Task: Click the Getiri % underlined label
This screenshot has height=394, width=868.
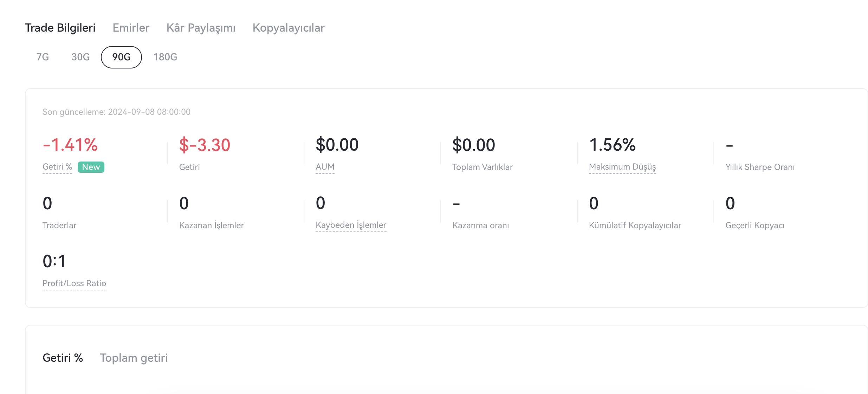Action: pyautogui.click(x=57, y=167)
